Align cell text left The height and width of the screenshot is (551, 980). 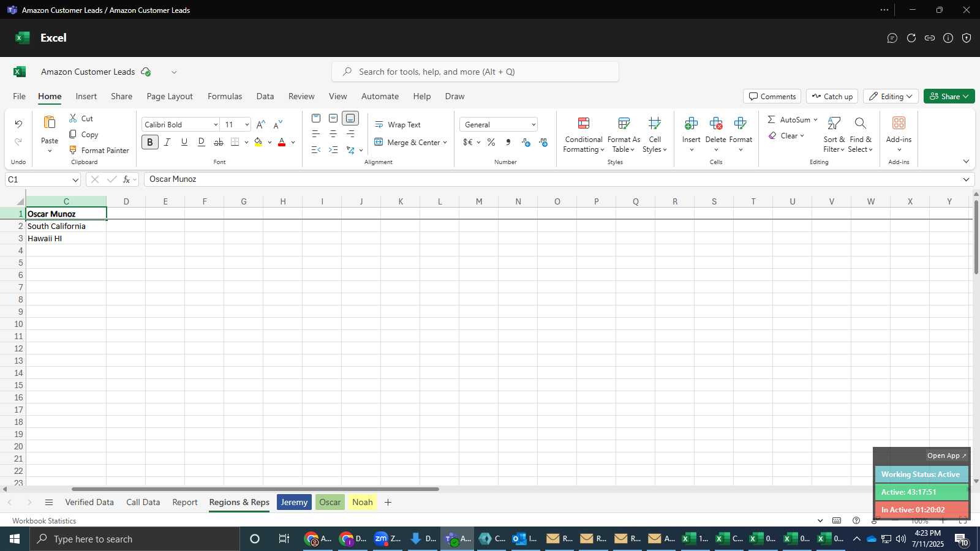click(x=316, y=134)
